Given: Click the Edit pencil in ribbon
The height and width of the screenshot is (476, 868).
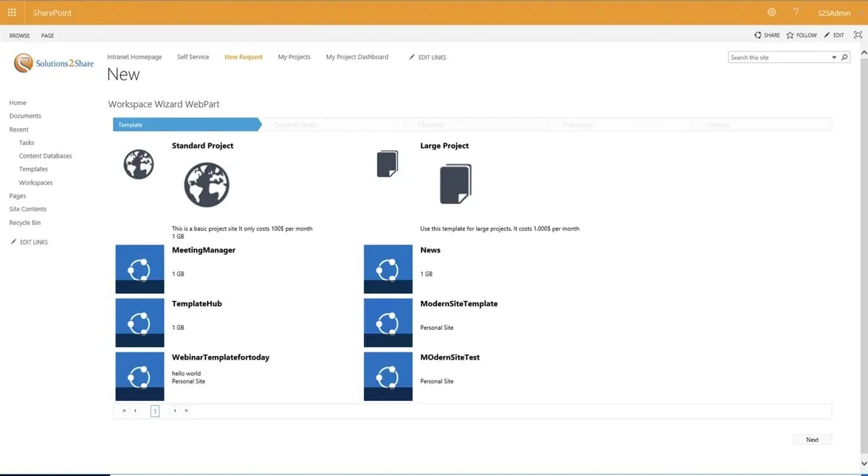Looking at the screenshot, I should coord(827,35).
